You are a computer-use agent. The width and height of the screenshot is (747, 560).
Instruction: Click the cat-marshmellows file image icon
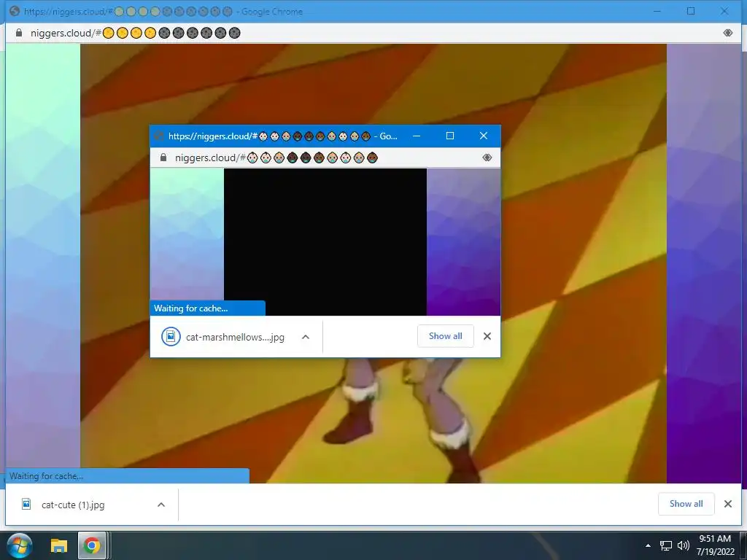pos(171,337)
